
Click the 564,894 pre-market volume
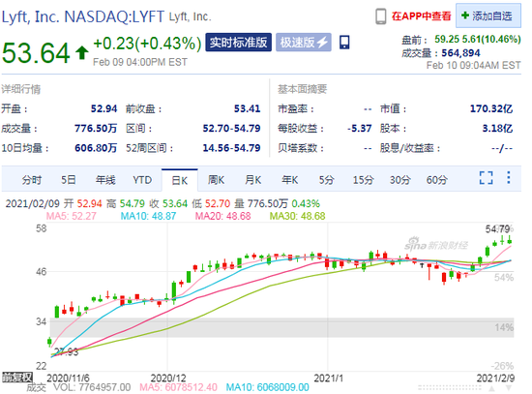click(460, 53)
